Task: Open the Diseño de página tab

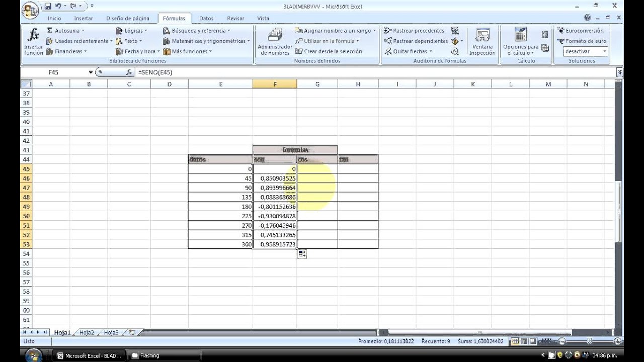Action: 128,19
